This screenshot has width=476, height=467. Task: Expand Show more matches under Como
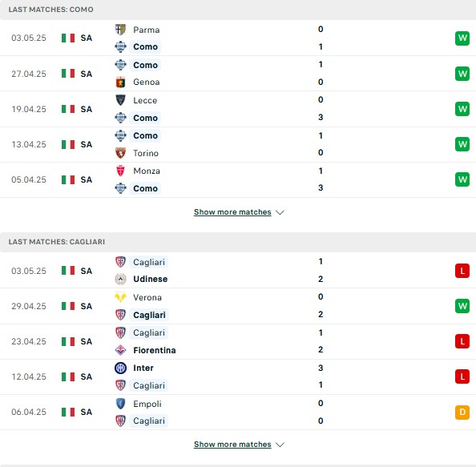coord(232,212)
